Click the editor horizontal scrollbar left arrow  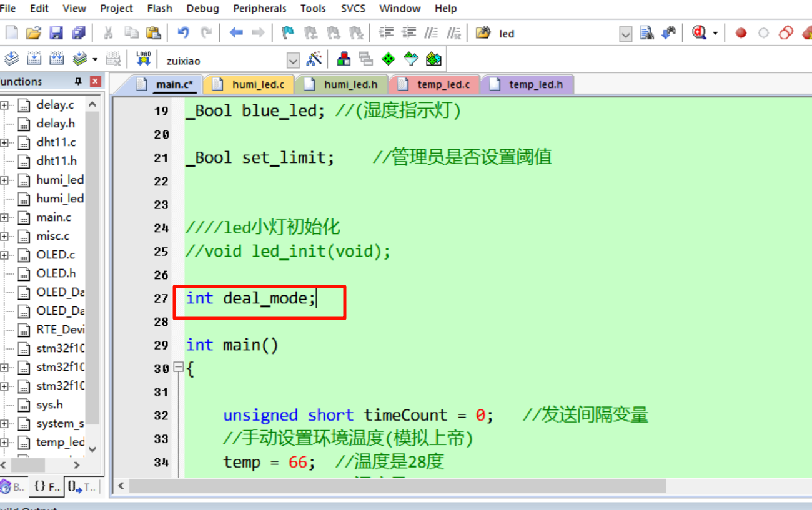[121, 486]
